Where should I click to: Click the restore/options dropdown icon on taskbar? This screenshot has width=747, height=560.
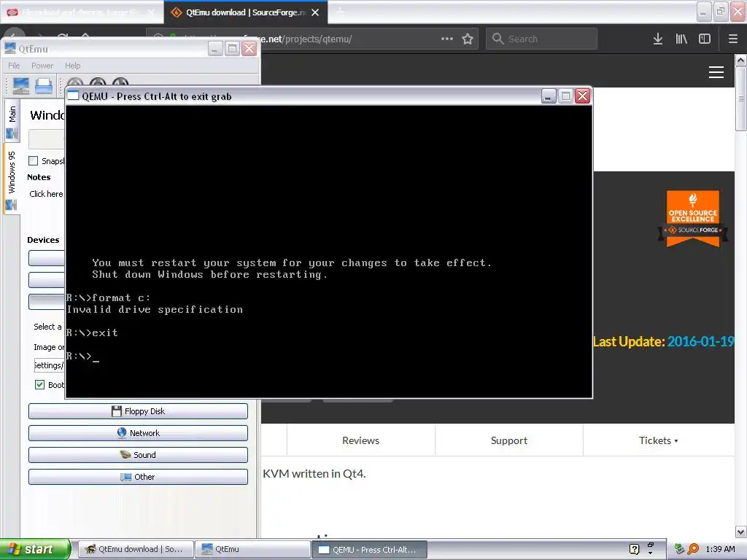(650, 548)
